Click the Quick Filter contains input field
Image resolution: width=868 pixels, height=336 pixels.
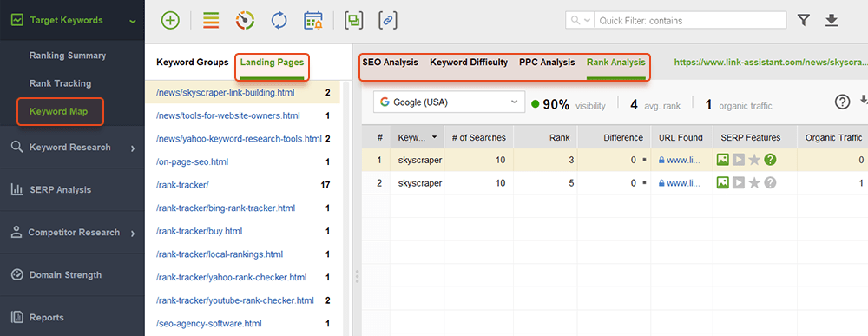coord(690,21)
